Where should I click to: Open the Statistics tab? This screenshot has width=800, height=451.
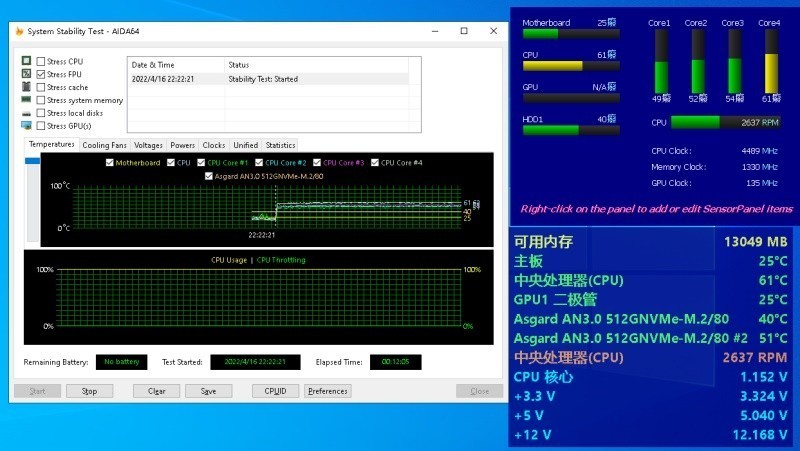280,145
